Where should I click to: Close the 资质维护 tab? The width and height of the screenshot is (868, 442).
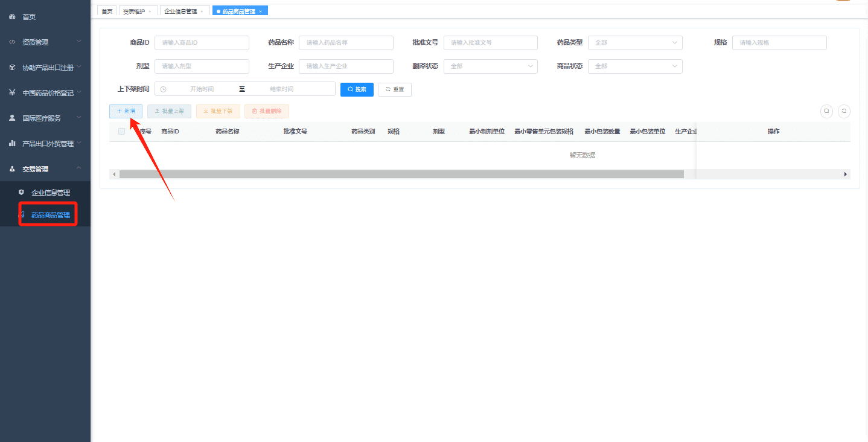150,11
